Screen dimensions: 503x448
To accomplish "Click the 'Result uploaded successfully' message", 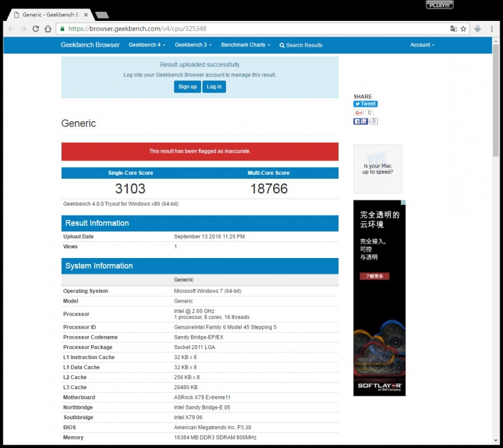I will click(200, 64).
